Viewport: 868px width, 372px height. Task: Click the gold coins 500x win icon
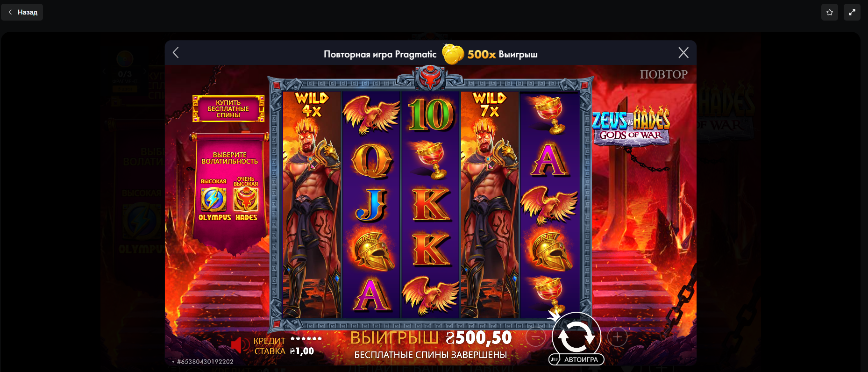coord(453,54)
